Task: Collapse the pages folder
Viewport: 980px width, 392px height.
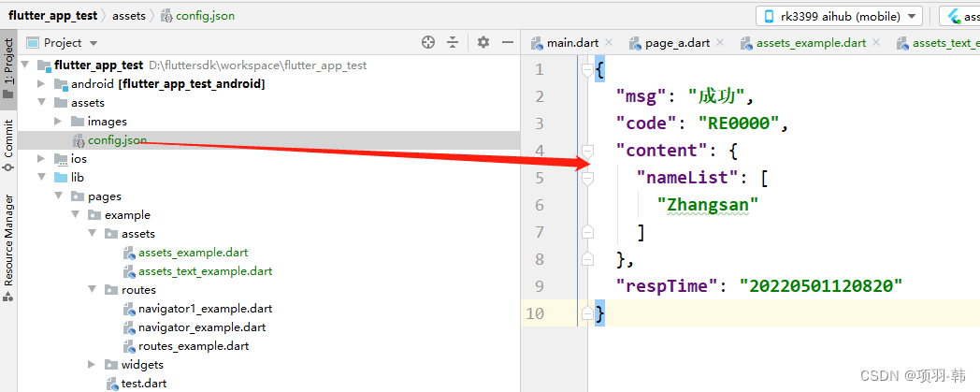Action: coord(58,196)
